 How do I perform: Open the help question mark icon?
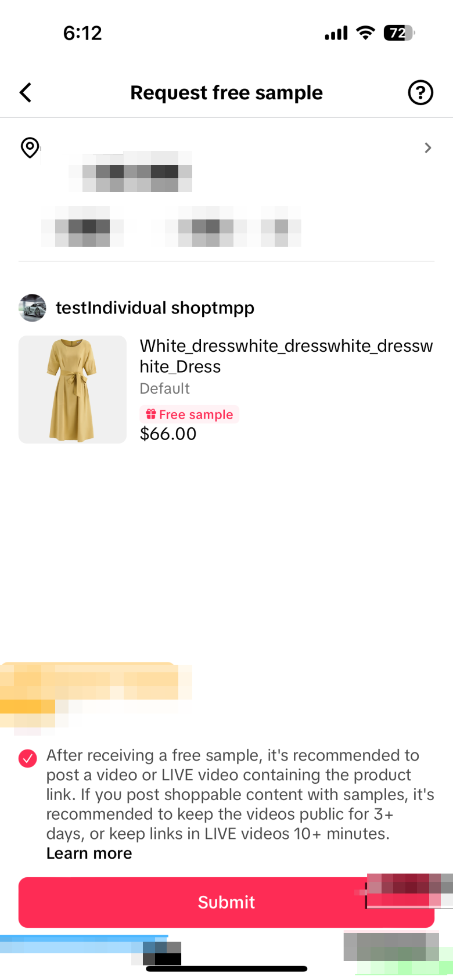(420, 92)
